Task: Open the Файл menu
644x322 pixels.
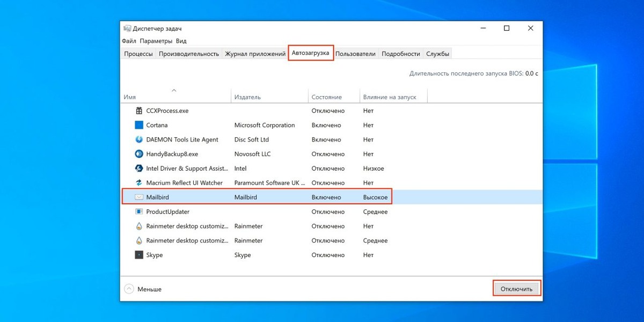Action: (129, 40)
